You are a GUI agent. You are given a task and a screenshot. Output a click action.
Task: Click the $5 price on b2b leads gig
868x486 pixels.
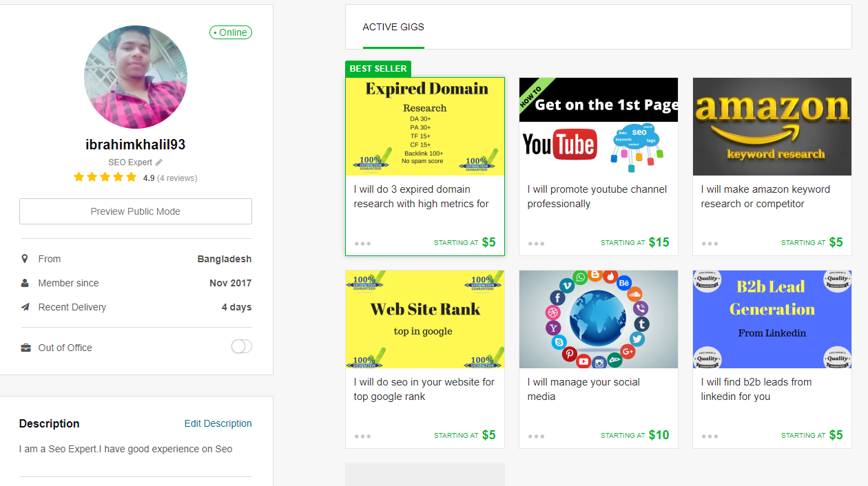[x=836, y=435]
